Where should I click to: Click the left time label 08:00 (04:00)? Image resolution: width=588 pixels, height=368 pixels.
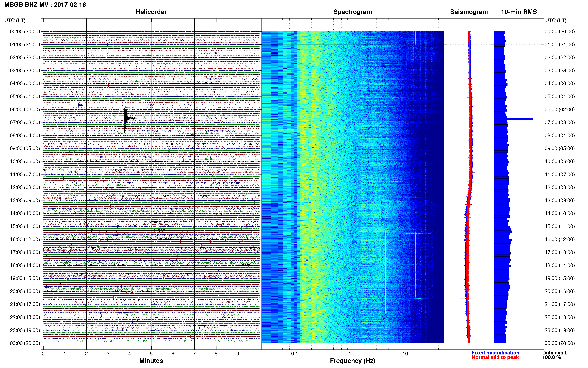25,135
